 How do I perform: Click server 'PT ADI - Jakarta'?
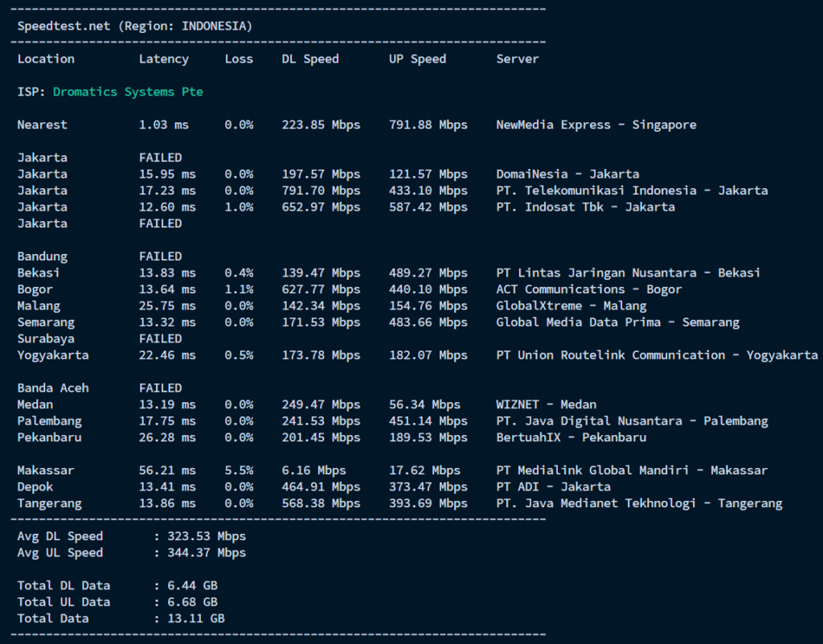click(x=554, y=487)
